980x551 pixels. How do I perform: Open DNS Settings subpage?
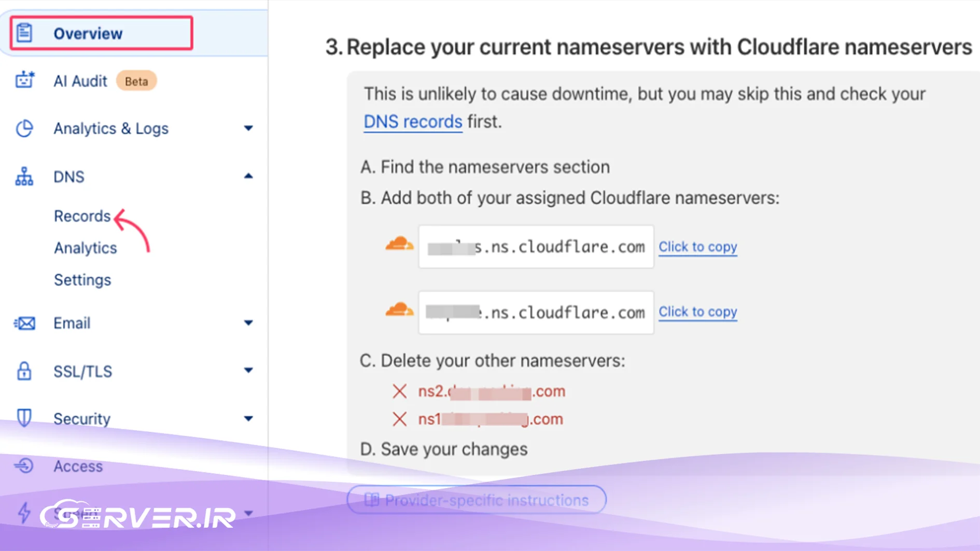pos(82,280)
